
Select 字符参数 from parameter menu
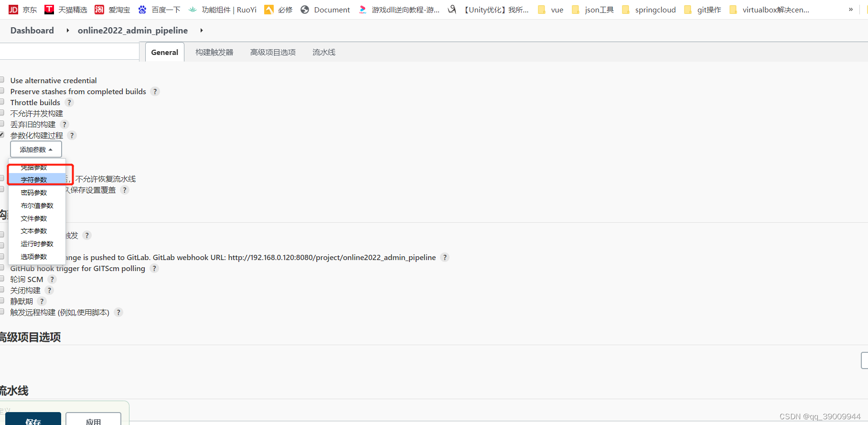click(37, 179)
